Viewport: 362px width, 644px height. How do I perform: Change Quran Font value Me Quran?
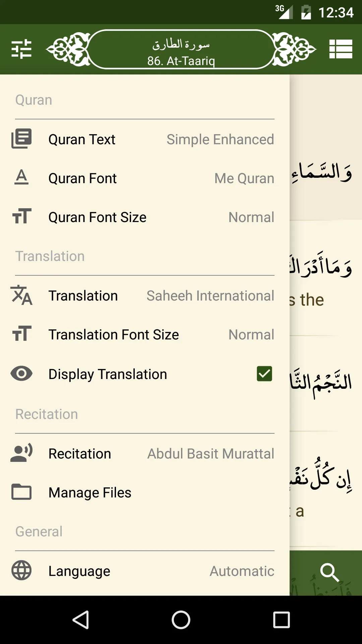point(244,178)
